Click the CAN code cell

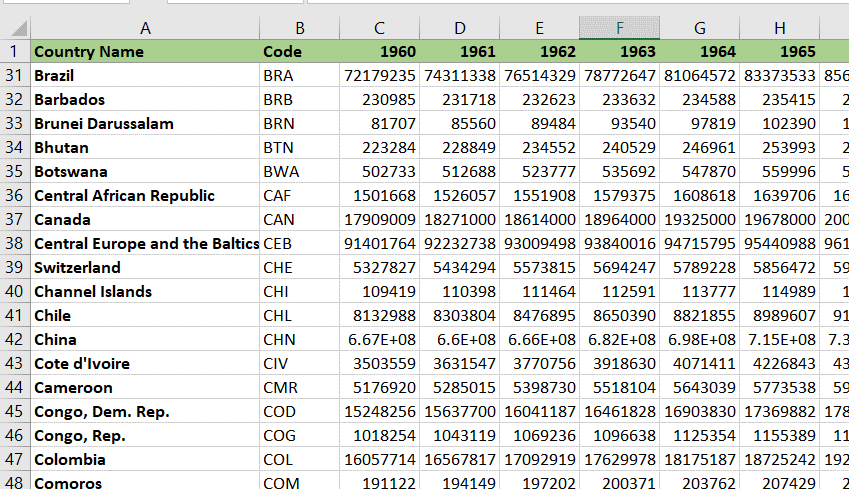(299, 219)
